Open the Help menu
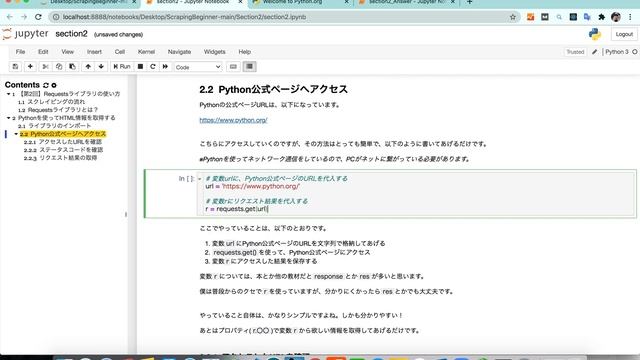Screen dimensions: 640x360 (x=244, y=52)
